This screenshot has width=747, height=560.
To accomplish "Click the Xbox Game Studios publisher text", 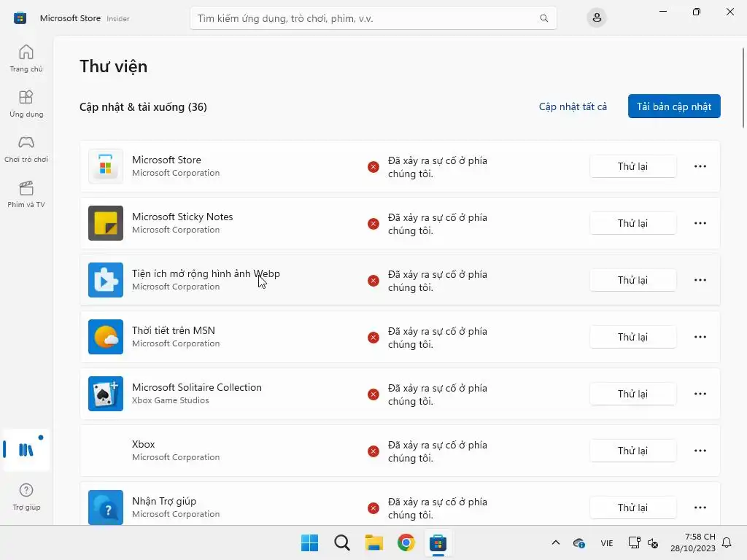I will pyautogui.click(x=171, y=400).
